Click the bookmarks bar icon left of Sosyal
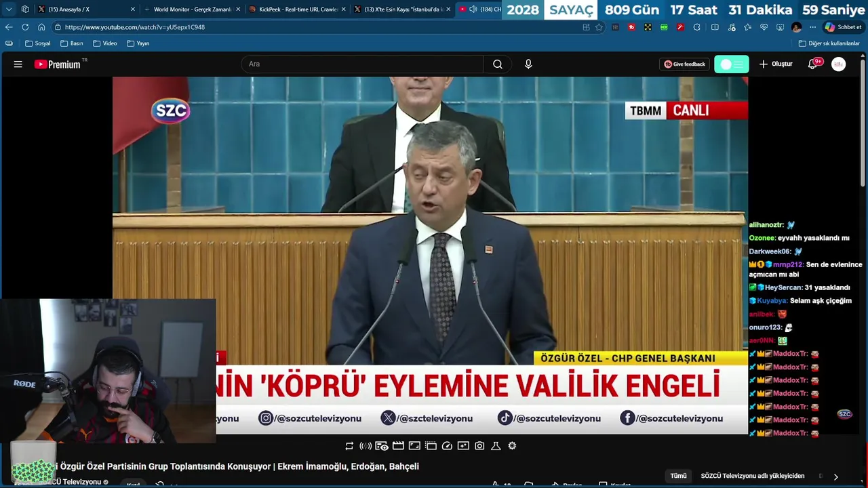868x488 pixels. tap(9, 43)
